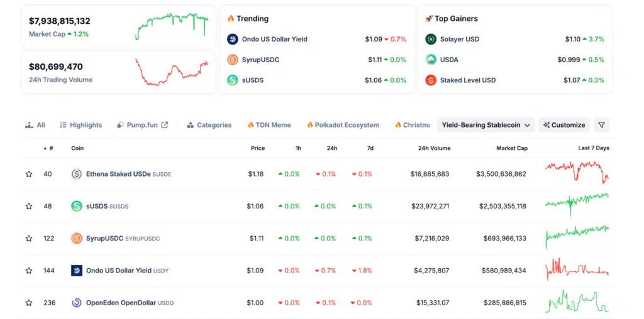Image resolution: width=644 pixels, height=319 pixels.
Task: Open the Pump.fun external link
Action: point(143,125)
